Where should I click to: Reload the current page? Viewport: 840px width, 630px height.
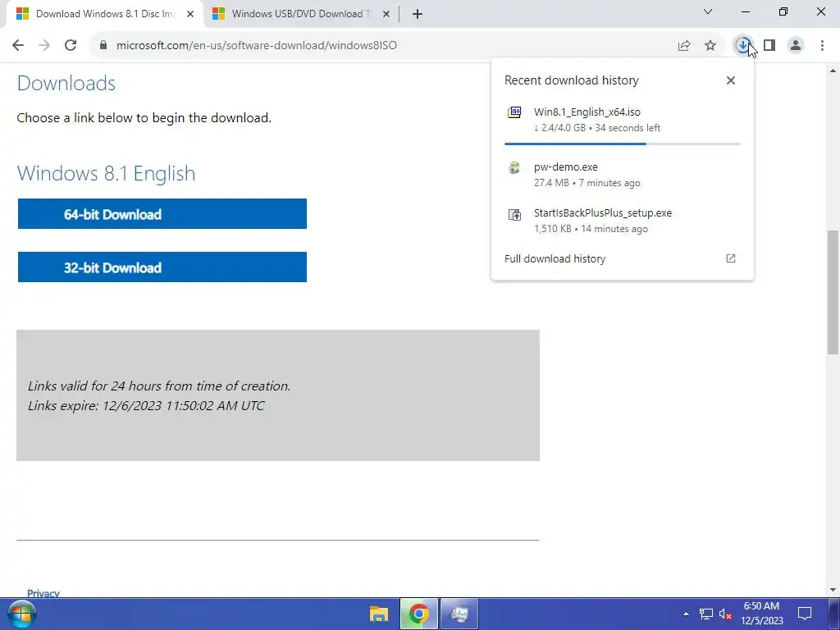tap(71, 45)
